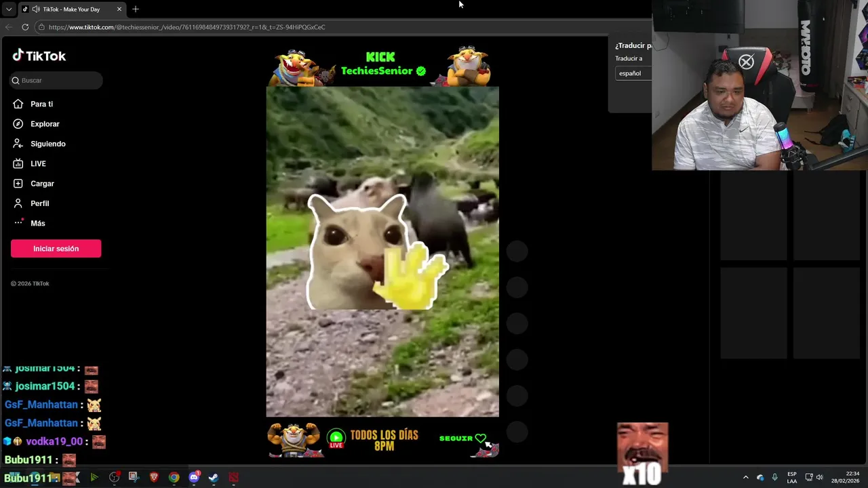This screenshot has height=488, width=868.
Task: Open the green arrow app on taskbar
Action: pos(94,477)
